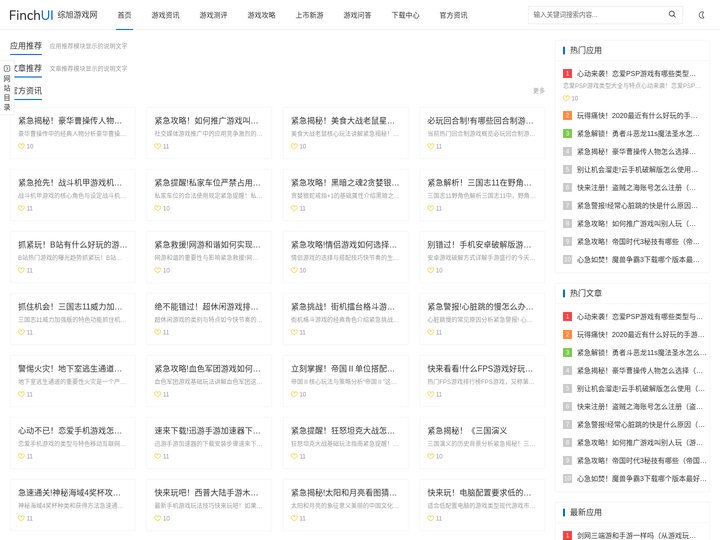Open article 电脑配置要求低的

[479, 493]
